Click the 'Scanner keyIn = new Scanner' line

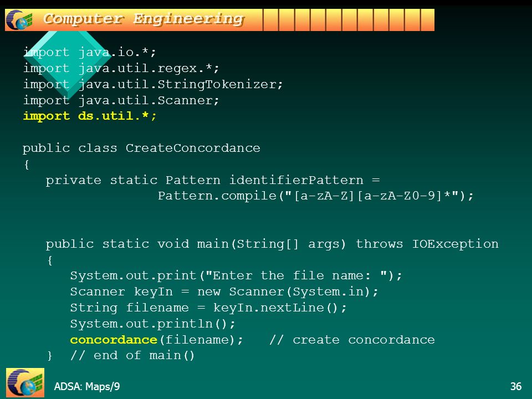[x=224, y=292]
